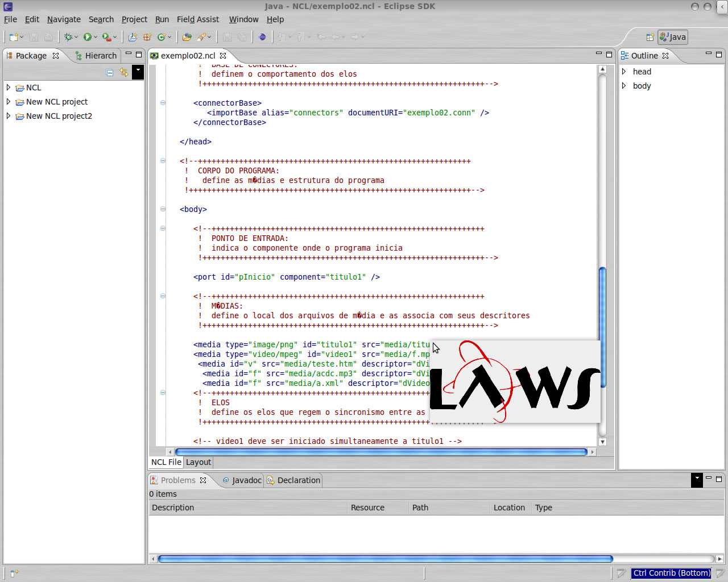Image resolution: width=728 pixels, height=582 pixels.
Task: Click the New Java Package icon
Action: click(x=147, y=37)
